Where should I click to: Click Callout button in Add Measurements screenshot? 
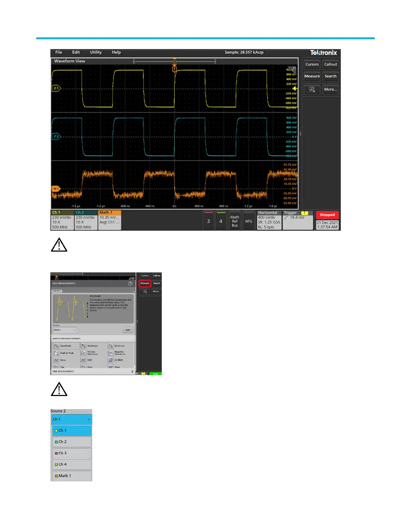(156, 276)
